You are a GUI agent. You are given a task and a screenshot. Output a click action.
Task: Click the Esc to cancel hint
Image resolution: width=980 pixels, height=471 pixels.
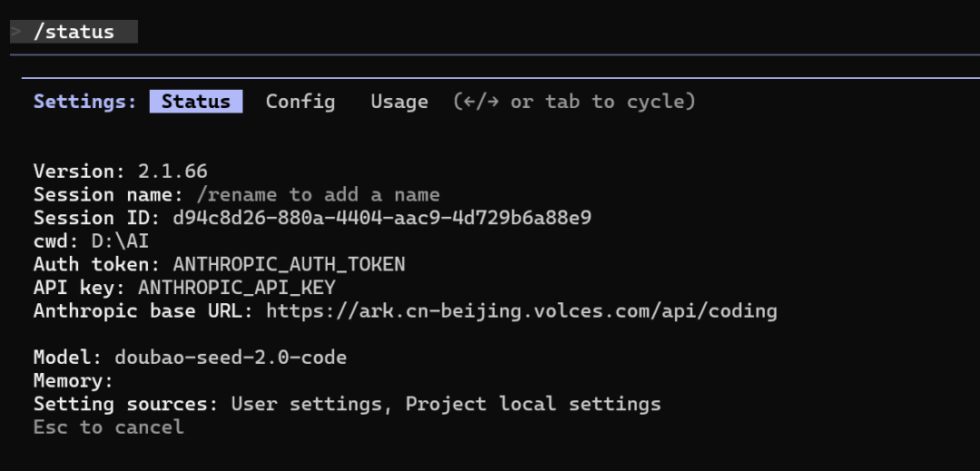[x=109, y=427]
